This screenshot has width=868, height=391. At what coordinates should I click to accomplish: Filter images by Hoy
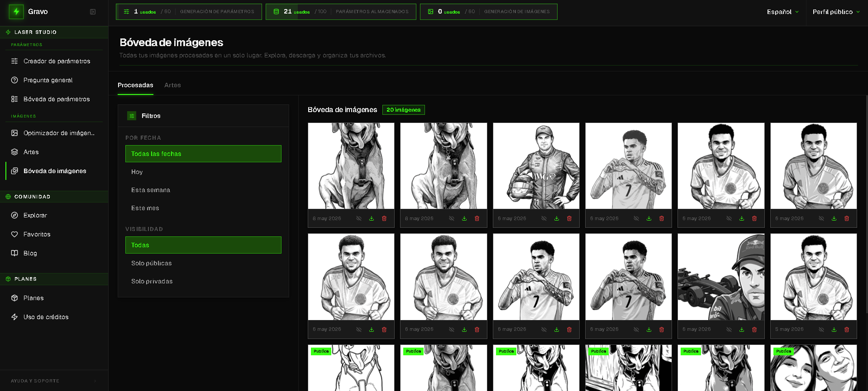point(203,172)
